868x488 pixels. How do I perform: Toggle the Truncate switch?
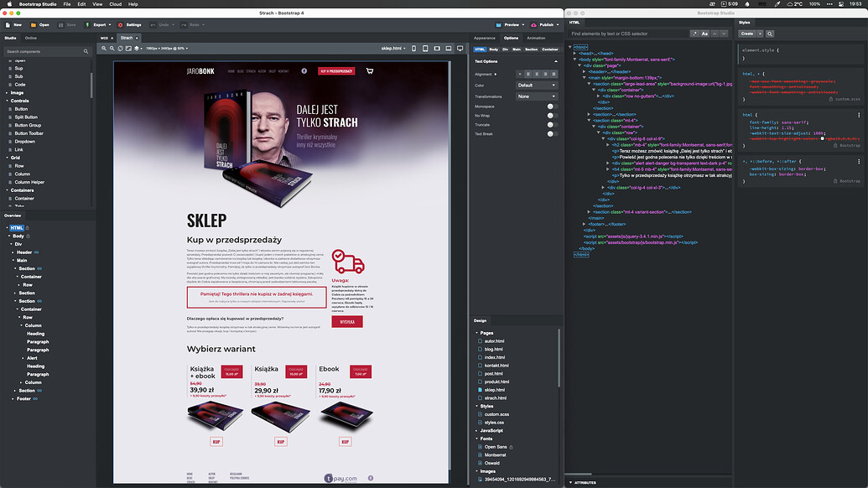551,124
